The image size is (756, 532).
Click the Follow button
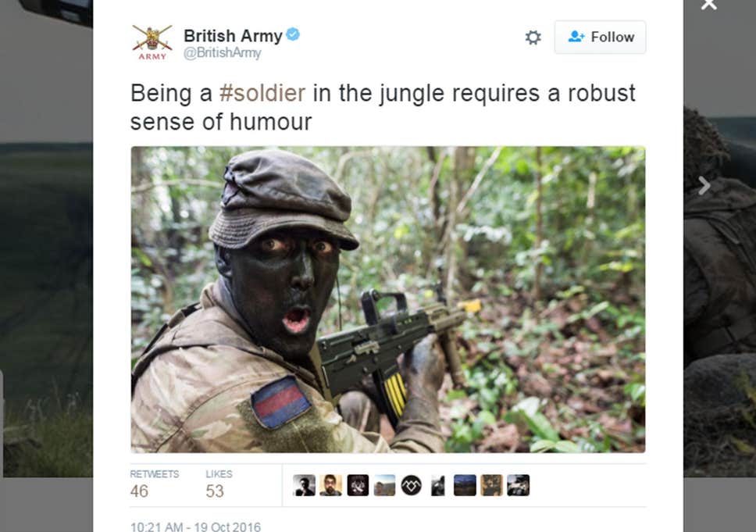(x=600, y=37)
